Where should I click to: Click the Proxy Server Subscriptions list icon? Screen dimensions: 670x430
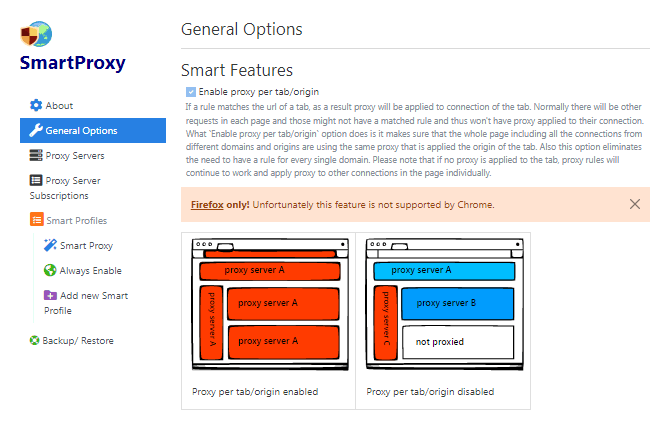coord(36,180)
